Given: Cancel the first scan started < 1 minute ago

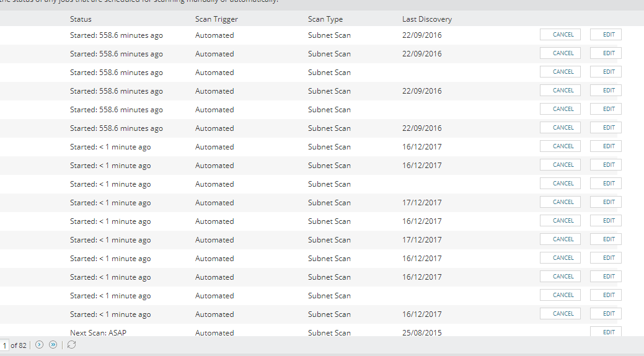Looking at the screenshot, I should click(560, 146).
